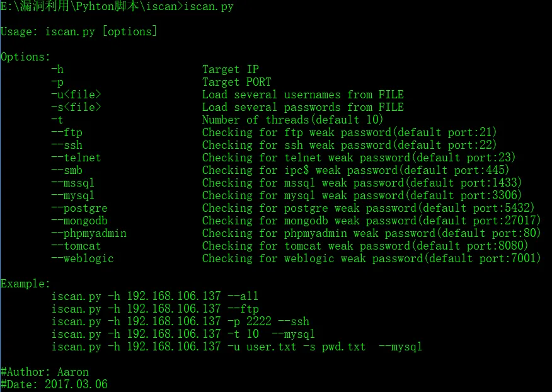Click the --telnet option text

point(76,158)
